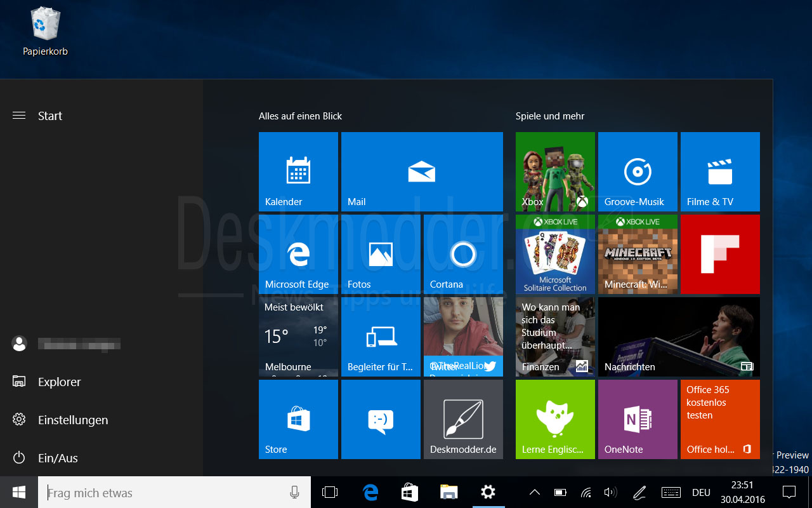Expand the Start hamburger menu
The height and width of the screenshot is (508, 812).
pyautogui.click(x=19, y=116)
